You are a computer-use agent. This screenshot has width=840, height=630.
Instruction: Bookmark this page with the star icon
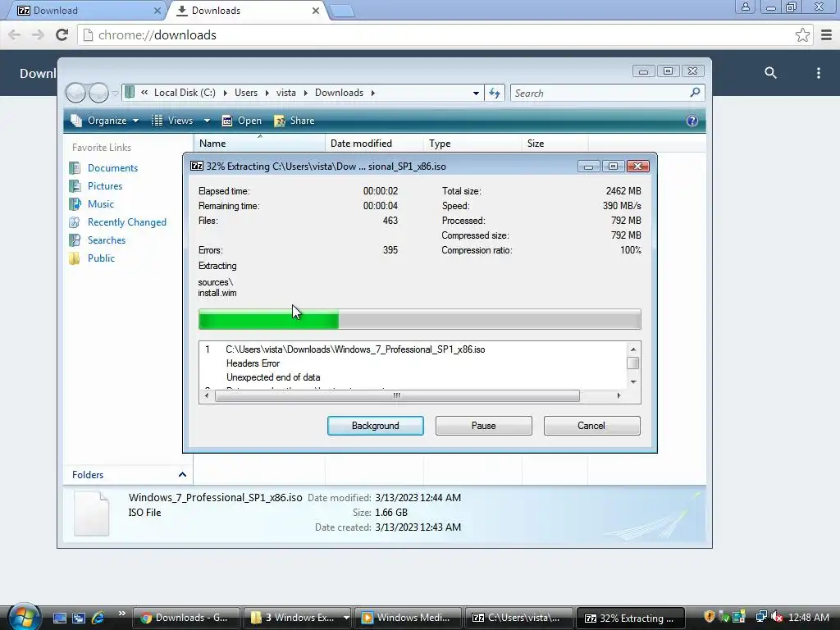pyautogui.click(x=802, y=34)
